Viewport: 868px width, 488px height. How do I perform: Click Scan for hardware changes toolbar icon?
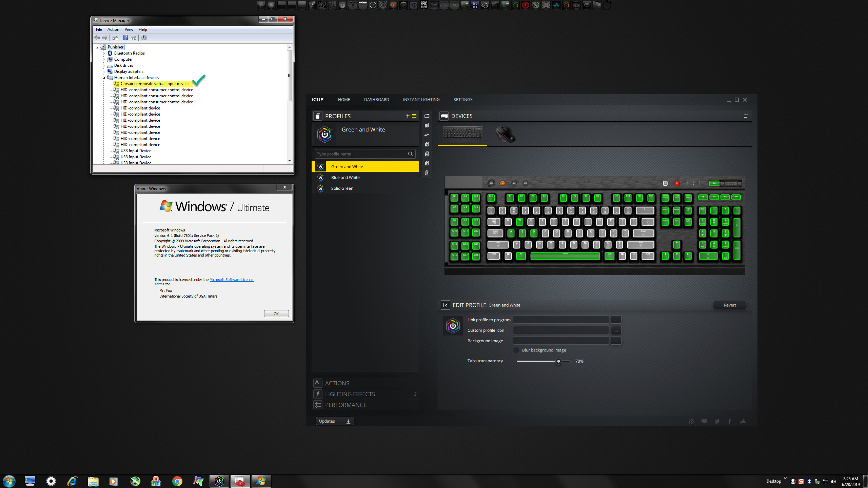click(144, 38)
